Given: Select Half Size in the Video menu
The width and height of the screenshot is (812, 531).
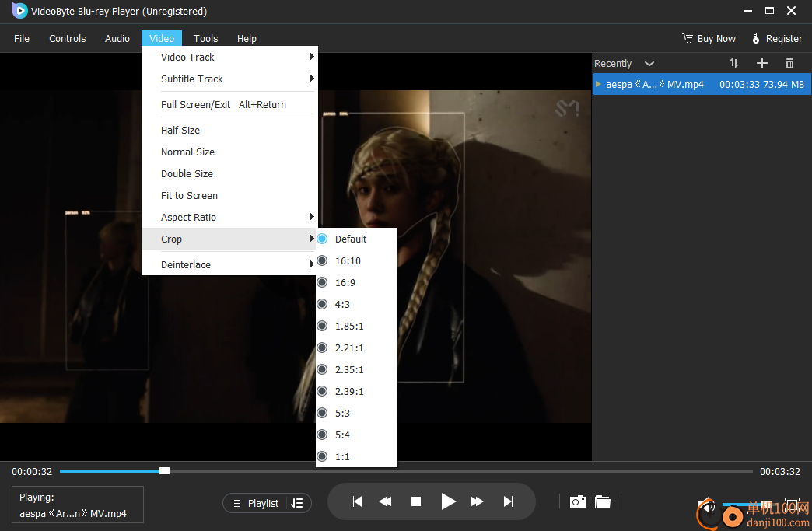Looking at the screenshot, I should point(229,131).
